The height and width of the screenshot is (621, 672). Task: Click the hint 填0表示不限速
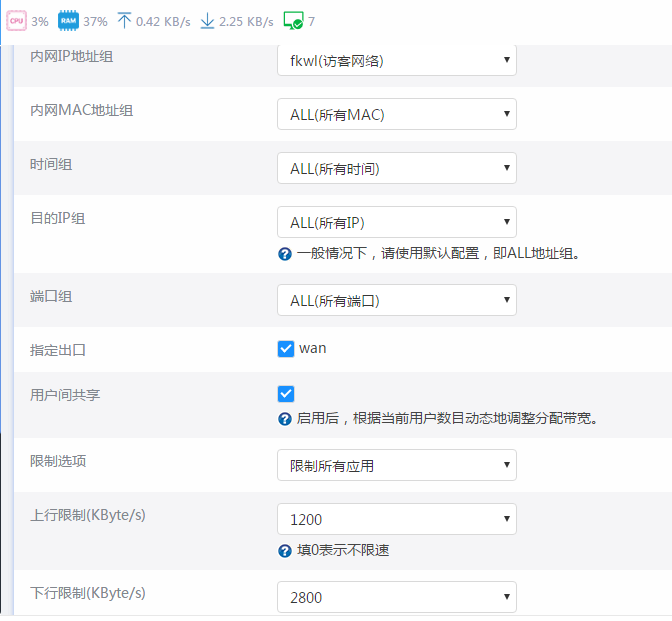[x=343, y=550]
